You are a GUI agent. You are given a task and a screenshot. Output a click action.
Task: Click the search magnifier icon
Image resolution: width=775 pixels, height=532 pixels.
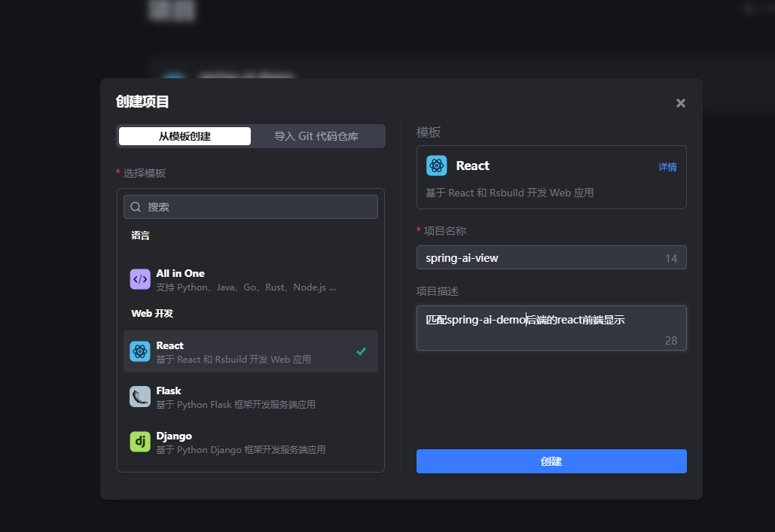pyautogui.click(x=136, y=207)
